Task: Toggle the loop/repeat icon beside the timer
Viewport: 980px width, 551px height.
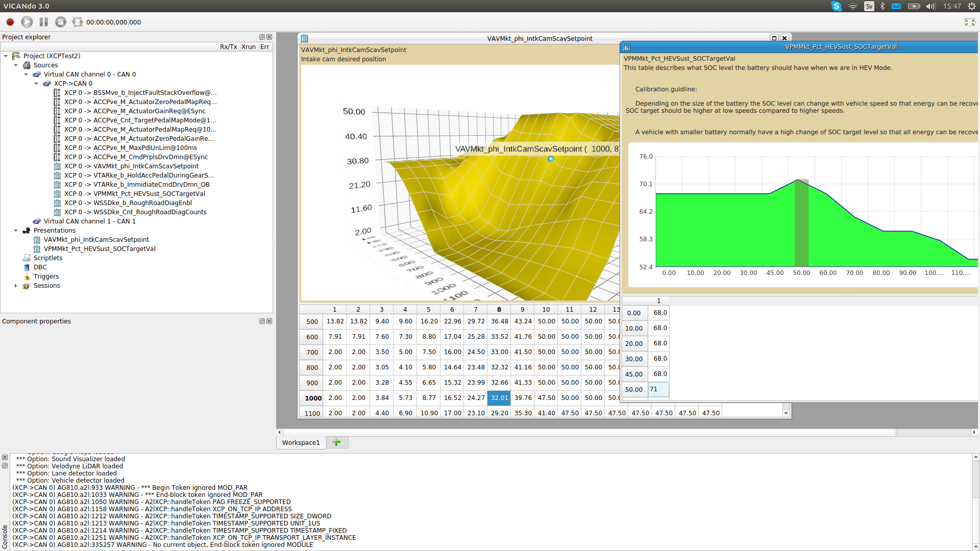Action: click(x=78, y=22)
